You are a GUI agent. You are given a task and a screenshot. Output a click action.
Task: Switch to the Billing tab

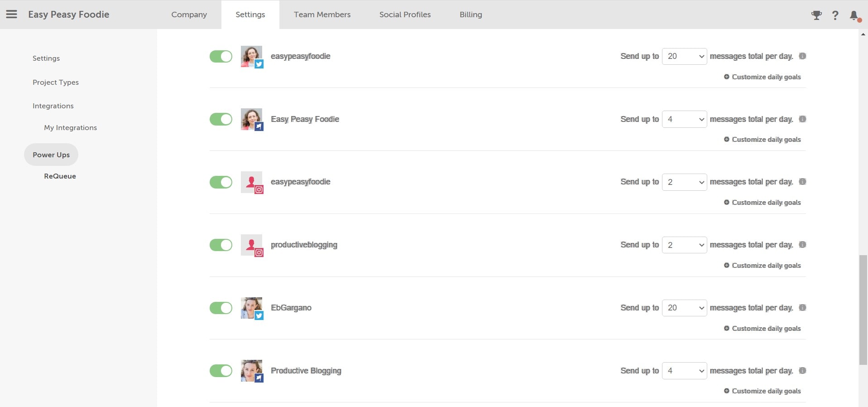tap(471, 15)
